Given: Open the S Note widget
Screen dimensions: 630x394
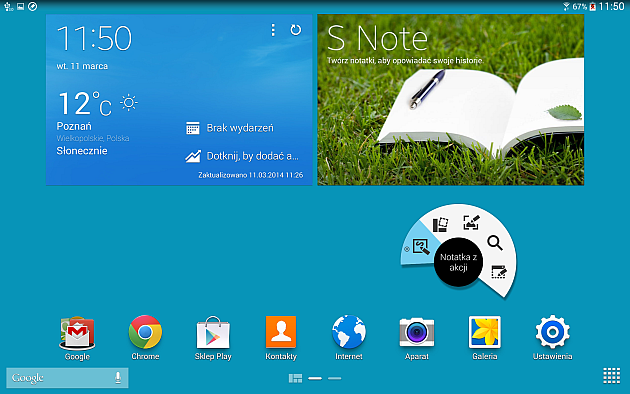Looking at the screenshot, I should click(450, 100).
